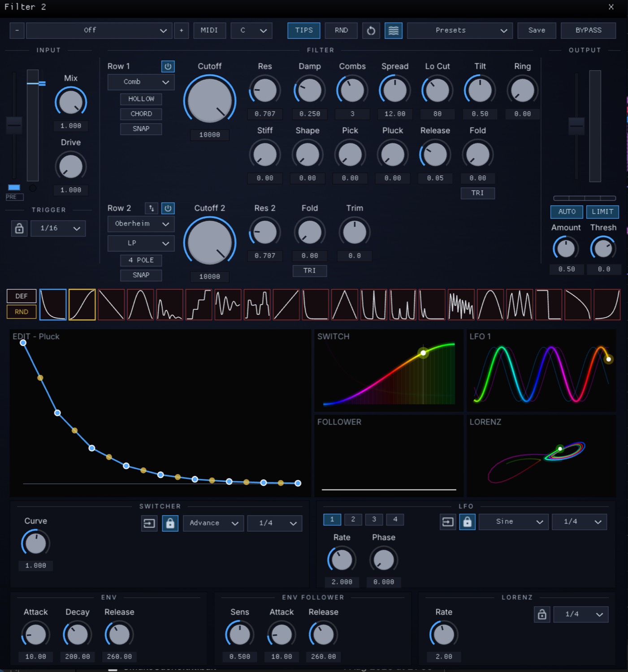This screenshot has width=628, height=672.
Task: Click the BYPASS button
Action: (589, 30)
